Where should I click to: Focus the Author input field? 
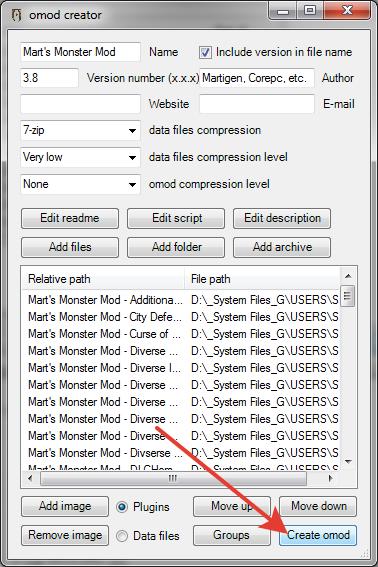click(257, 78)
